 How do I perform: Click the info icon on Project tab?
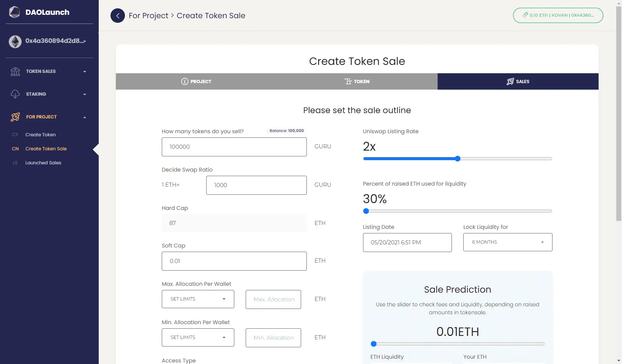point(185,82)
